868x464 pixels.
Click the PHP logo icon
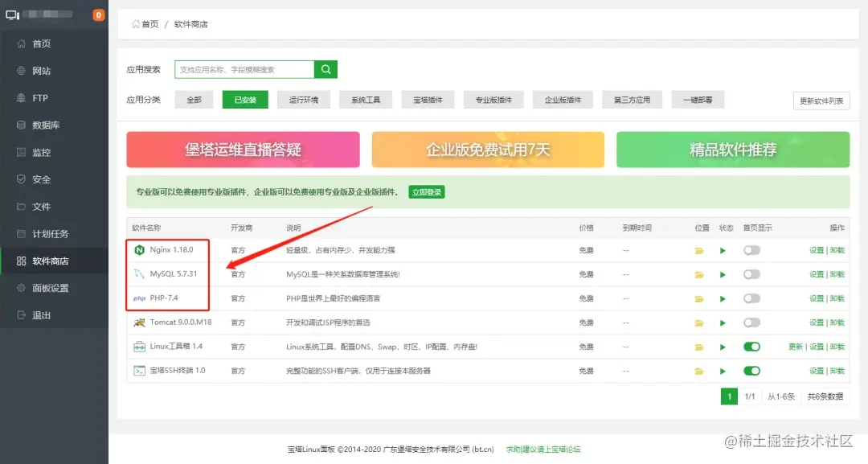pos(139,298)
